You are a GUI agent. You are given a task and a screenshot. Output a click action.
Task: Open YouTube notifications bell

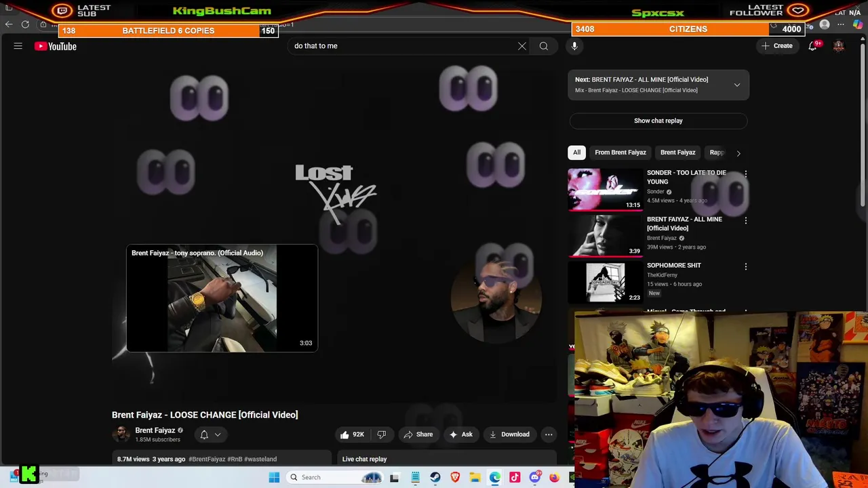(812, 46)
